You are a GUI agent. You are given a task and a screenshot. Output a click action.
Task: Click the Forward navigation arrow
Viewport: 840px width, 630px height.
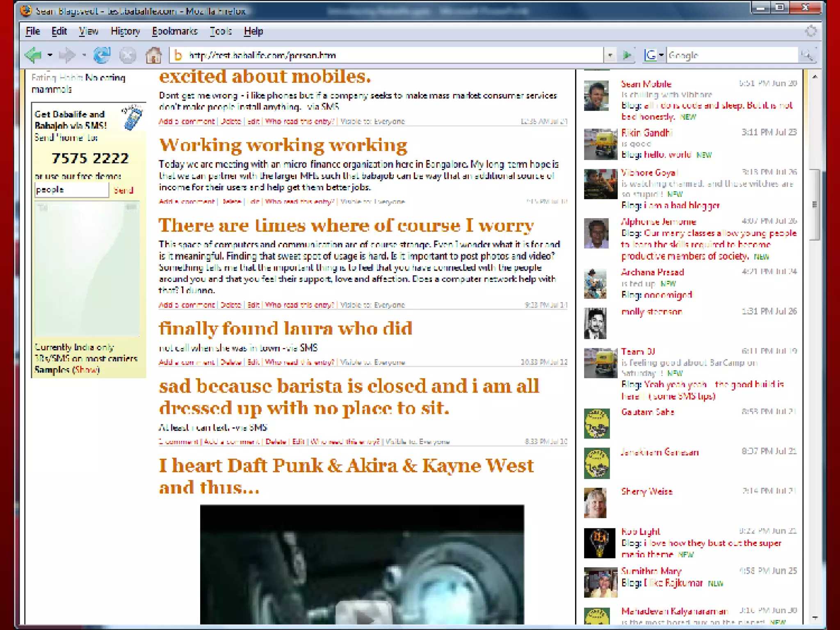(67, 55)
